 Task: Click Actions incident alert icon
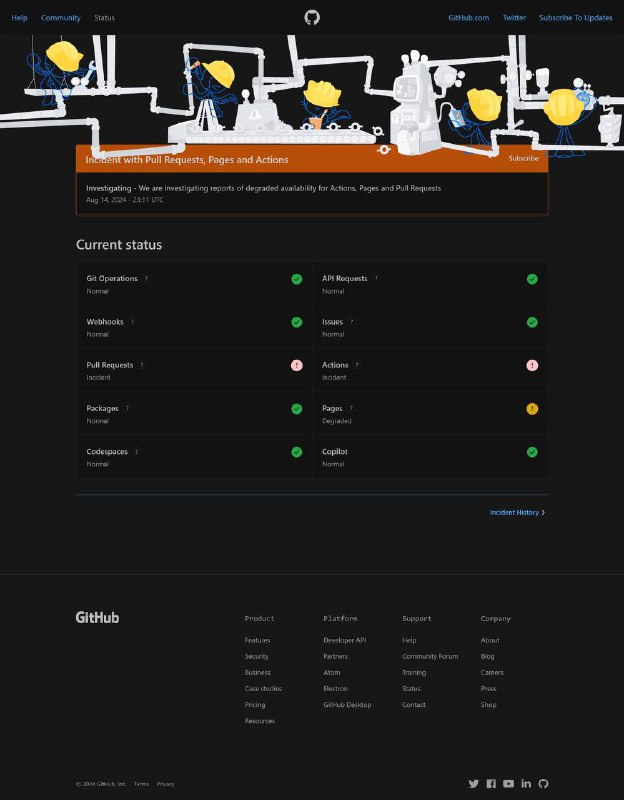pyautogui.click(x=532, y=365)
